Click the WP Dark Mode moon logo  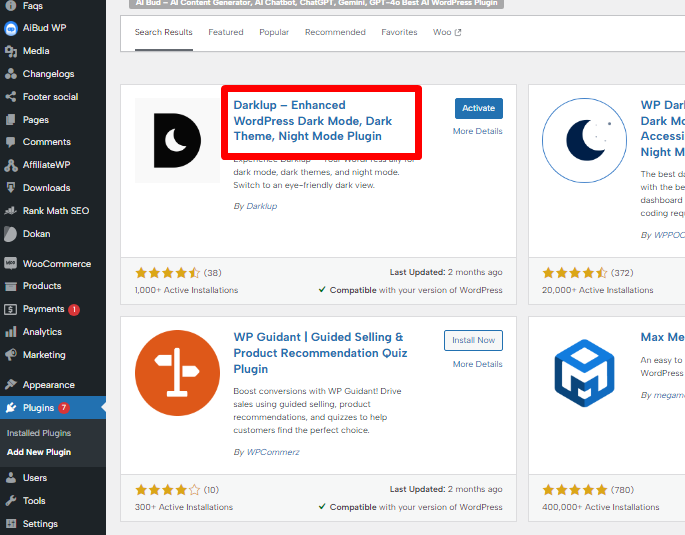(x=585, y=140)
